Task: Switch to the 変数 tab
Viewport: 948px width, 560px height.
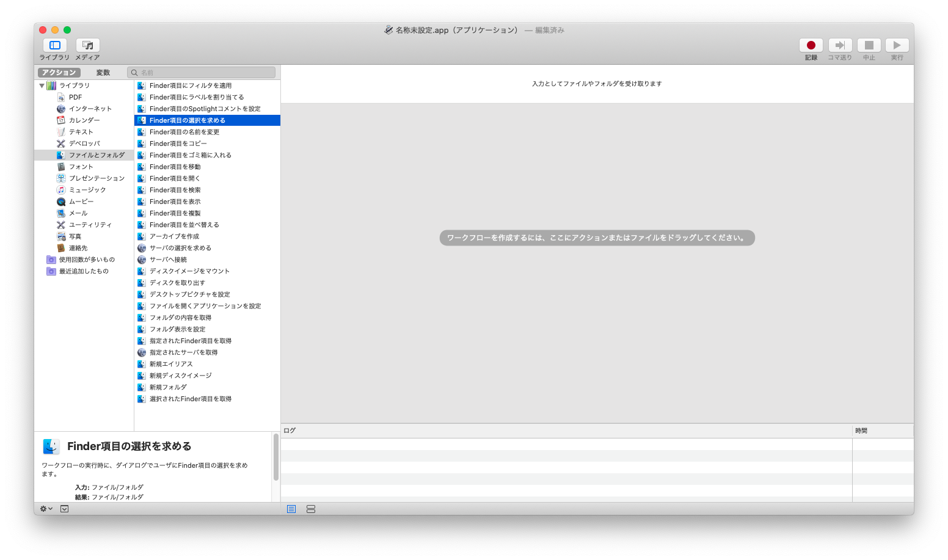Action: 103,71
